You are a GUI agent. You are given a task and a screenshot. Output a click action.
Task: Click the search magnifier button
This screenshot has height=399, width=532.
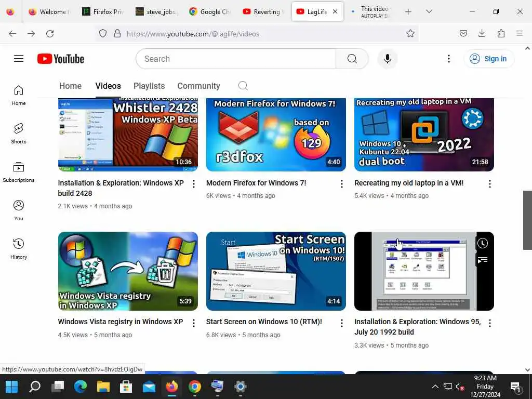[352, 59]
